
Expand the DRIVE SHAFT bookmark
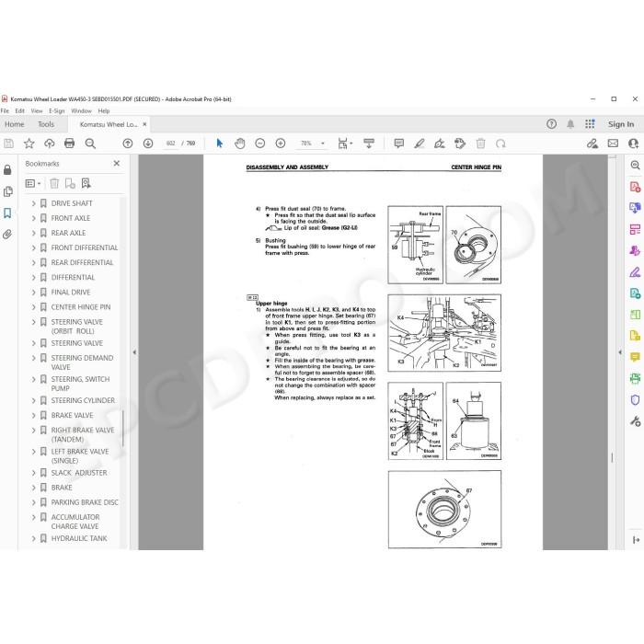[34, 203]
